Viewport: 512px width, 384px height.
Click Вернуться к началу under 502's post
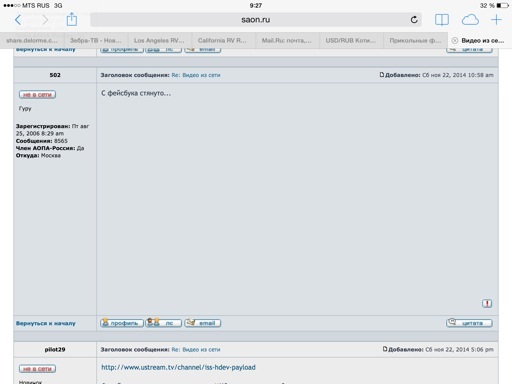point(46,323)
